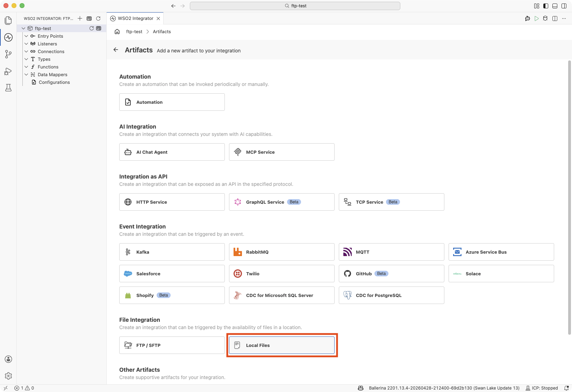This screenshot has width=572, height=392.
Task: Toggle primary sidebar from title bar
Action: click(x=546, y=6)
